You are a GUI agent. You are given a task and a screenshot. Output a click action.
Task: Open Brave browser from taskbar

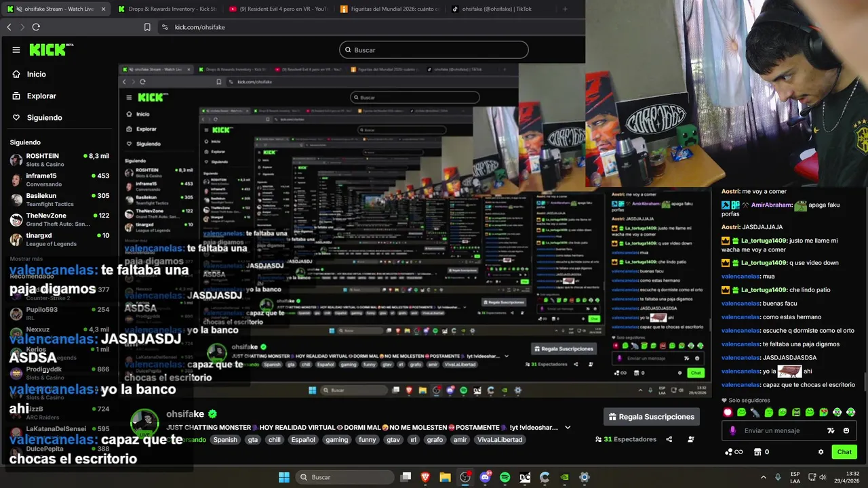point(425,477)
